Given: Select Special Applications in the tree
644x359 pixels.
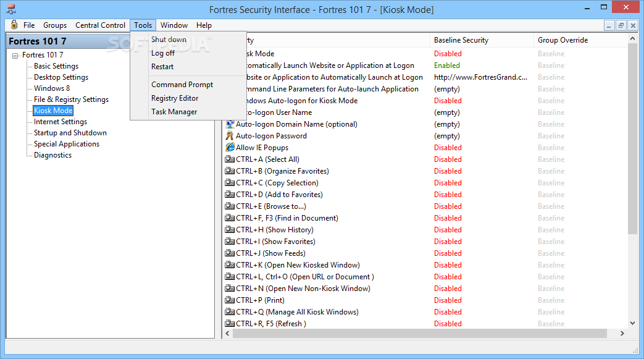Looking at the screenshot, I should point(67,143).
